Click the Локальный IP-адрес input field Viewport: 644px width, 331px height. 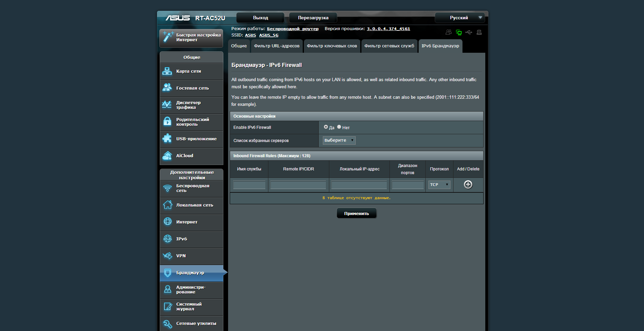[x=359, y=185]
